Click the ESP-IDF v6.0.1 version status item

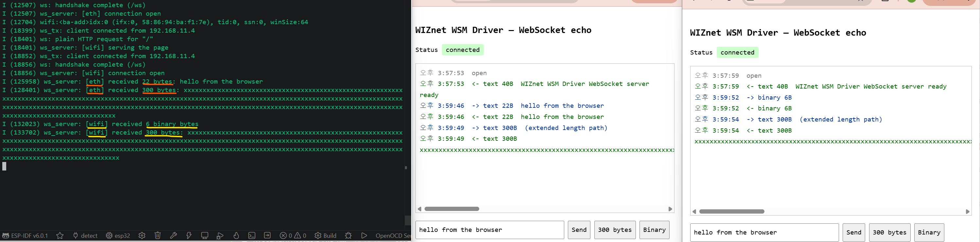coord(25,235)
